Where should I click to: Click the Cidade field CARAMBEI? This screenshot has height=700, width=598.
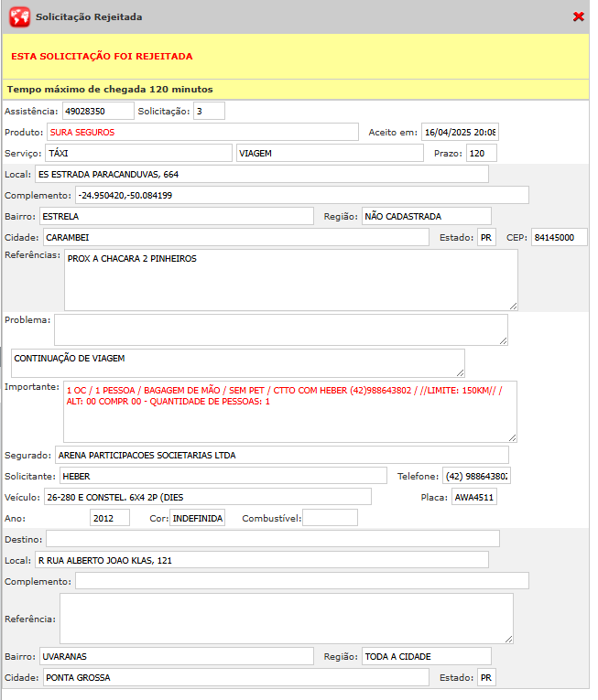(x=236, y=237)
